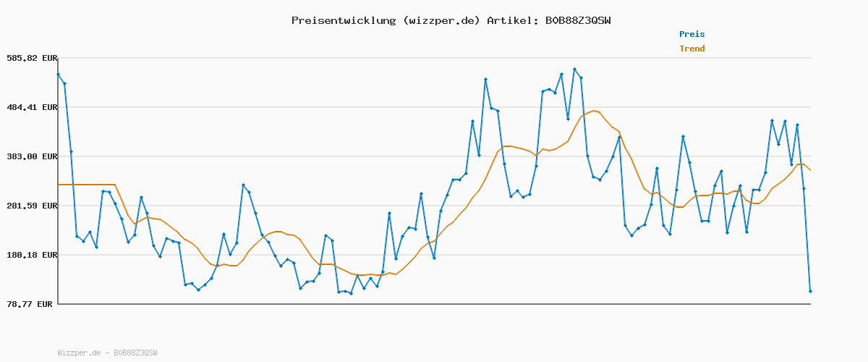Screen dimensions: 868x362
Task: Click the 484.41 EUR axis label
Action: (x=31, y=107)
